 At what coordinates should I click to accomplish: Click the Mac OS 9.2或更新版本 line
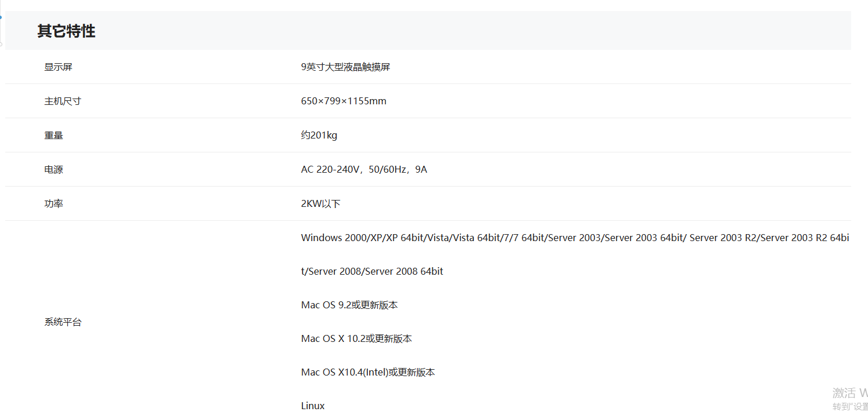pos(349,305)
